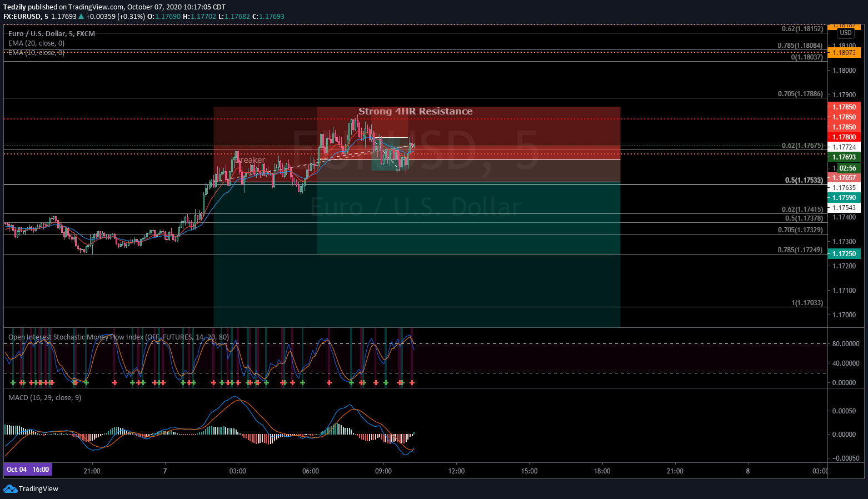
Task: Click the 0.705(1.17886) Fibonacci level label
Action: tap(800, 94)
